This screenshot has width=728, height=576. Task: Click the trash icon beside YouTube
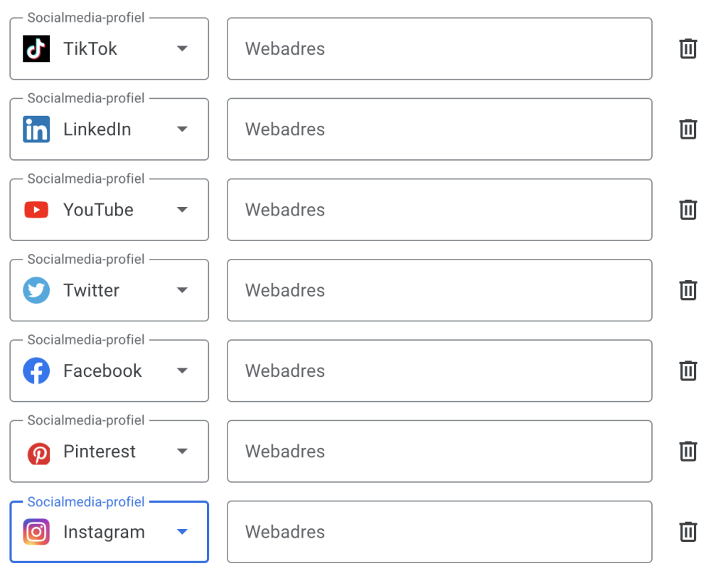pyautogui.click(x=687, y=210)
